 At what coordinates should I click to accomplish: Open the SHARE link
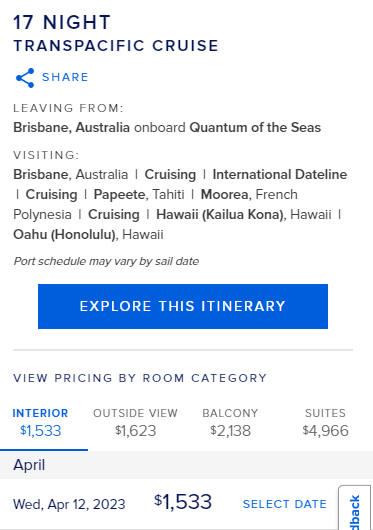[65, 77]
